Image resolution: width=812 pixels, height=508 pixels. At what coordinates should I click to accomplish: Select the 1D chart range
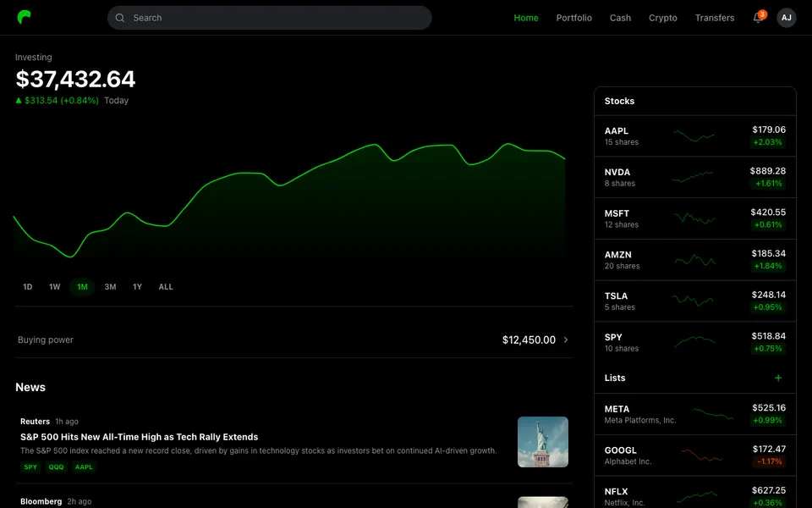pyautogui.click(x=27, y=287)
